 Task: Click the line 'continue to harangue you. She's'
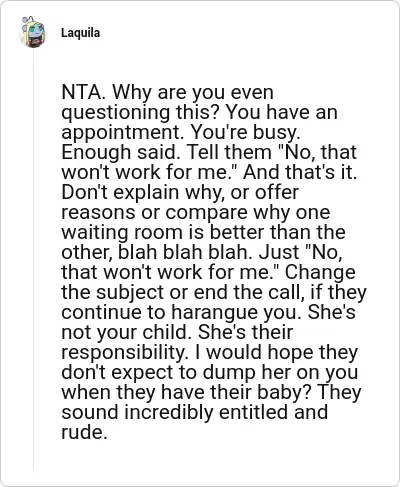pos(208,312)
